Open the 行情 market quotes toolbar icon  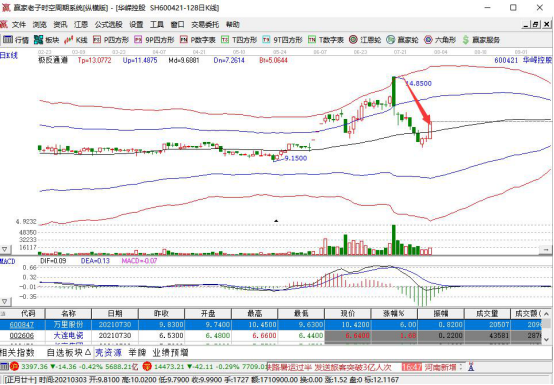click(8, 40)
